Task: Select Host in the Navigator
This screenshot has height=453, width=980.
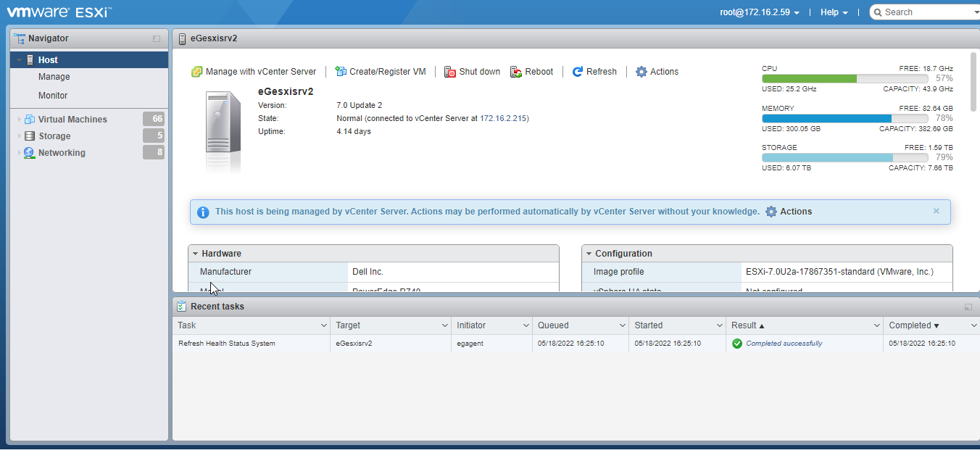Action: (x=89, y=60)
